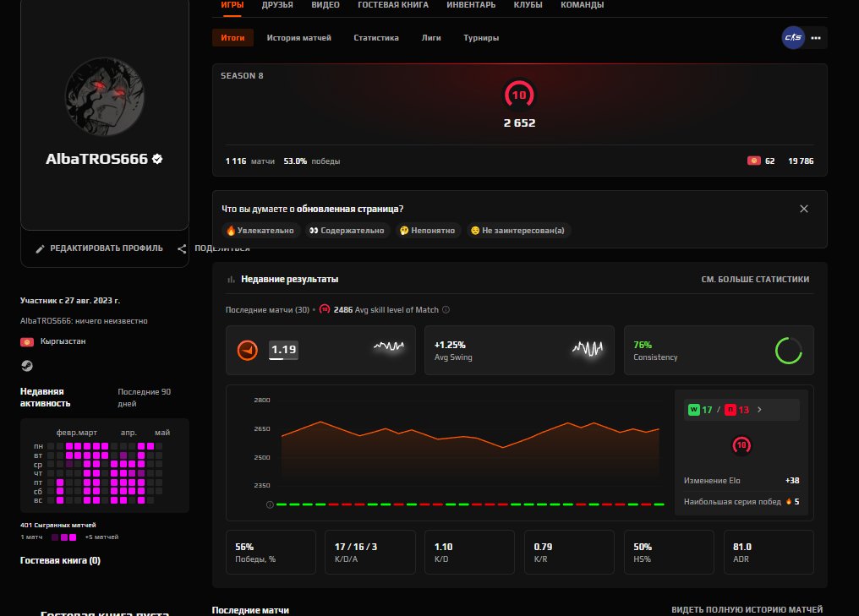
Task: Click the CS2 game selector icon
Action: pos(793,38)
